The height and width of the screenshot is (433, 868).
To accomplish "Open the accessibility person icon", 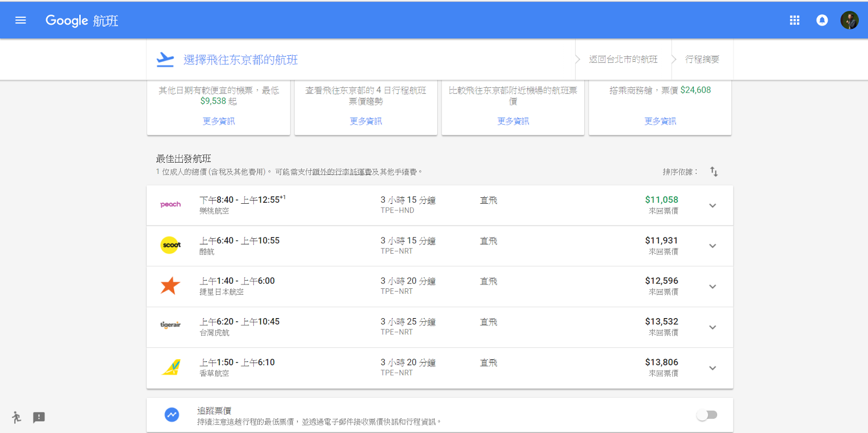I will tap(16, 417).
